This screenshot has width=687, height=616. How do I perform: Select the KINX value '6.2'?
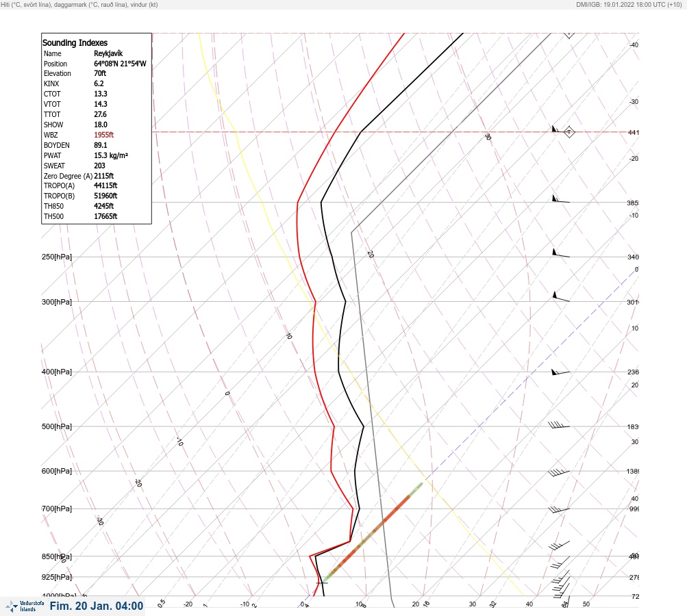click(99, 84)
